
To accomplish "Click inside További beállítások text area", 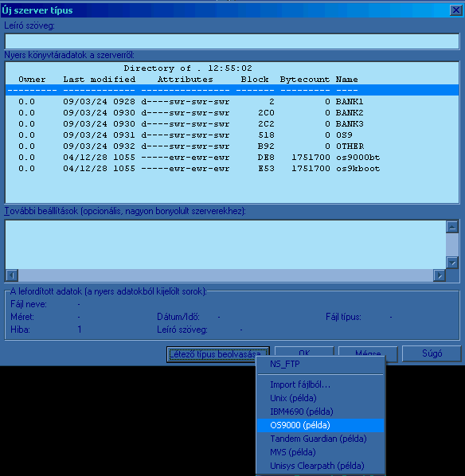I will [225, 244].
